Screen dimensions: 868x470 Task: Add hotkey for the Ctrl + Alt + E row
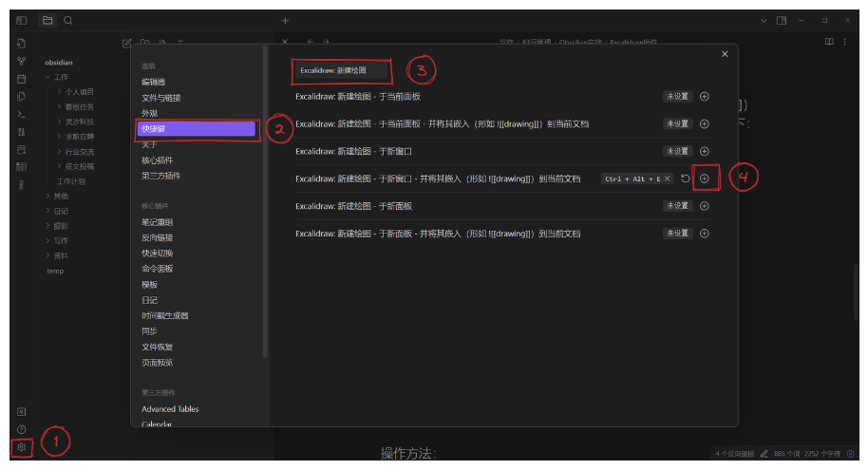coord(704,179)
